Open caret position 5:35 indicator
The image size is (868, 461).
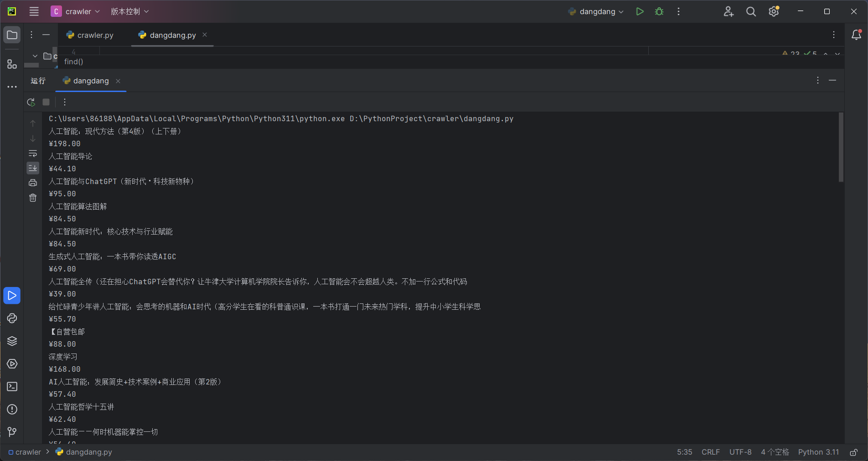684,452
